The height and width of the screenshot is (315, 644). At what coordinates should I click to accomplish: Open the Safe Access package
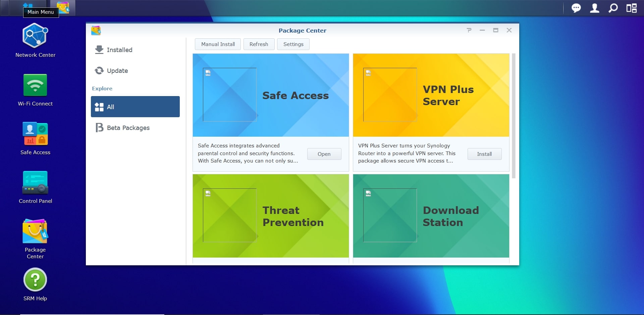pos(324,154)
